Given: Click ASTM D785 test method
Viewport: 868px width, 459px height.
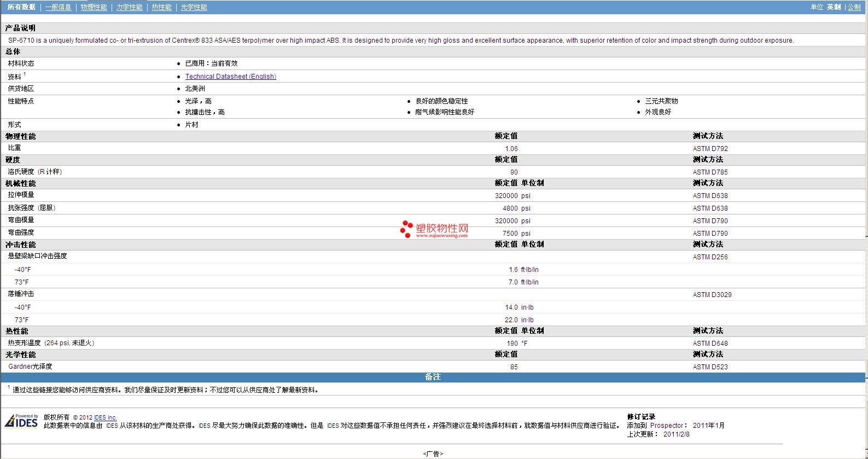Looking at the screenshot, I should 710,172.
